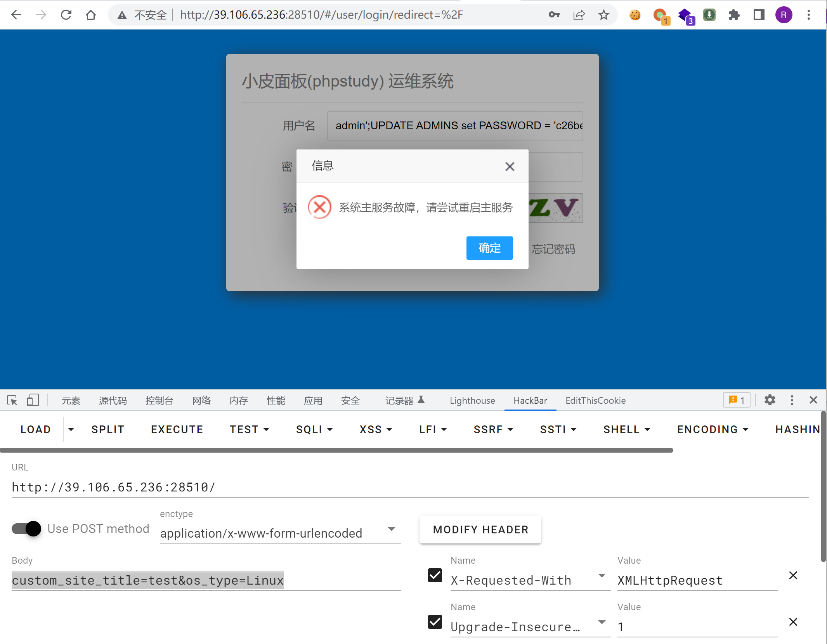Click the browser reload page icon
The image size is (827, 644).
[x=66, y=15]
